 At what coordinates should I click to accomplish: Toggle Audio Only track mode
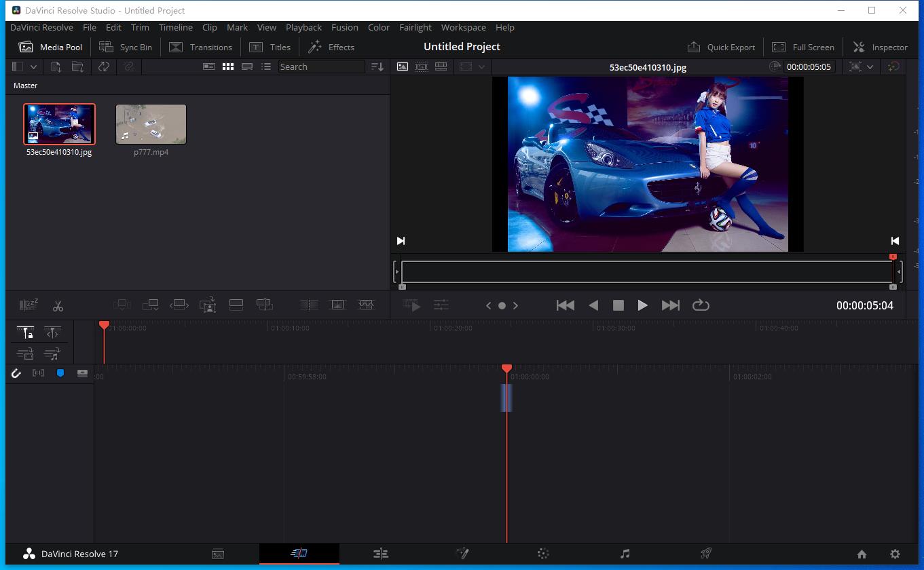(52, 354)
